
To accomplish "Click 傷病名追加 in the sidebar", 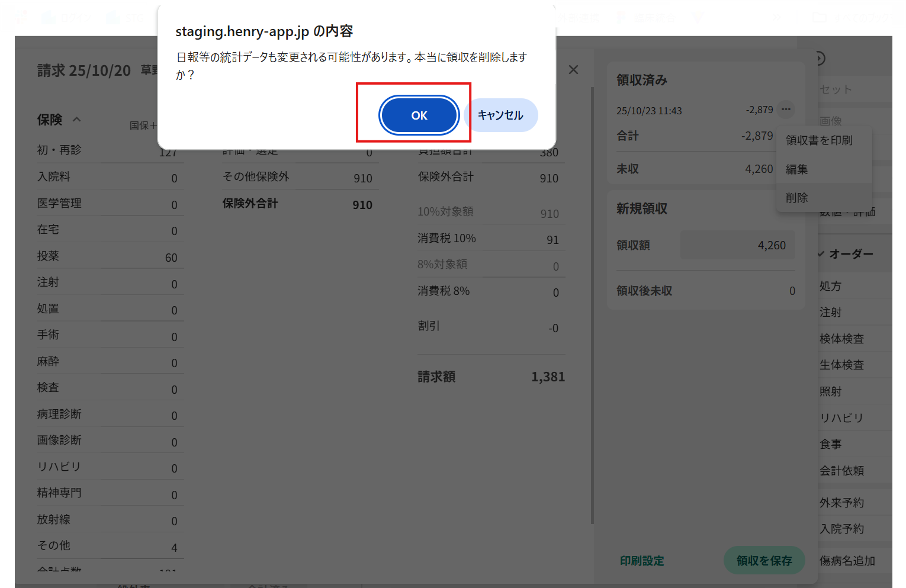I will click(847, 561).
